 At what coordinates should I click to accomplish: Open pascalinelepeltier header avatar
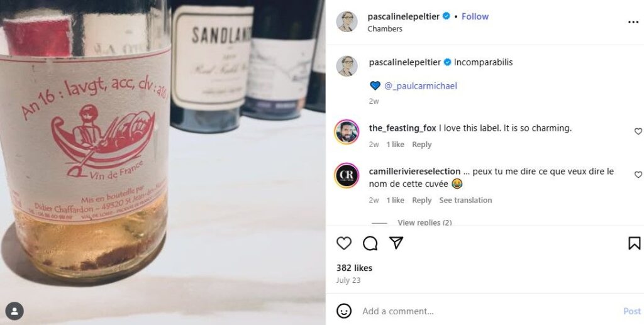[x=347, y=22]
